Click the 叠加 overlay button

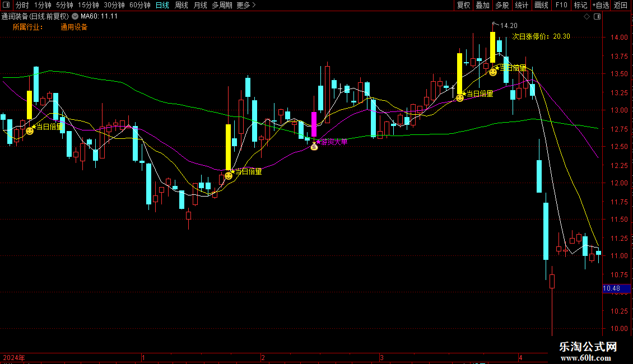tap(482, 5)
